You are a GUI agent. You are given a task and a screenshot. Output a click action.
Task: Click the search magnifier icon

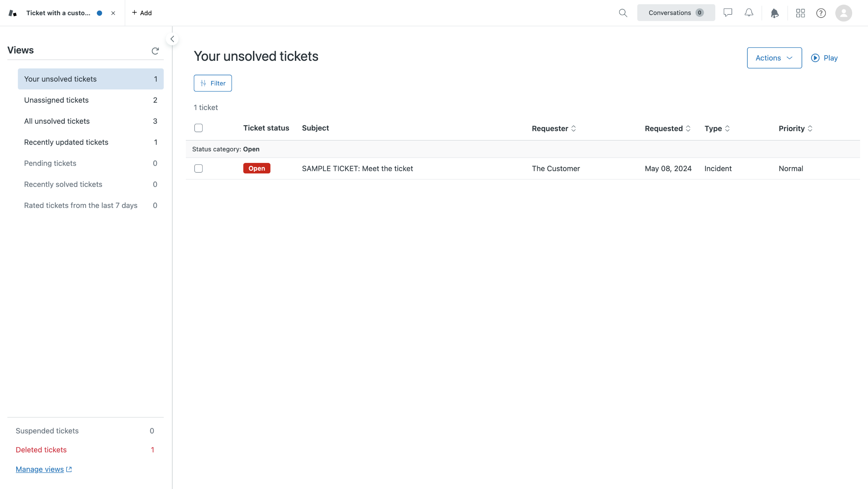coord(623,13)
